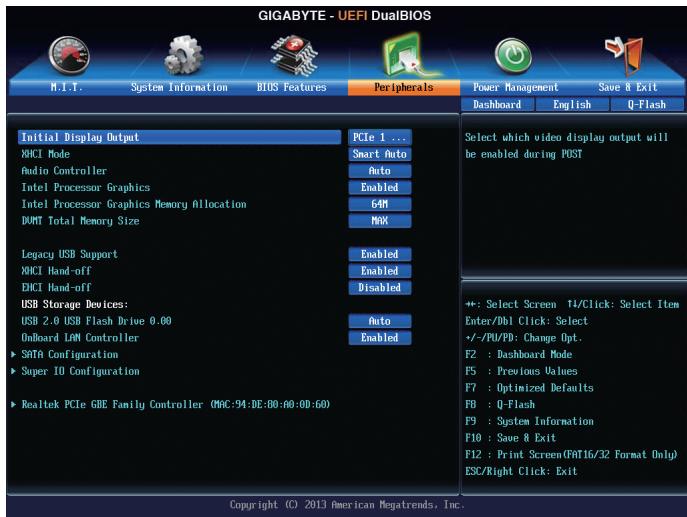Select the Intel Processor Graphics label
This screenshot has height=517, width=687.
click(x=85, y=188)
